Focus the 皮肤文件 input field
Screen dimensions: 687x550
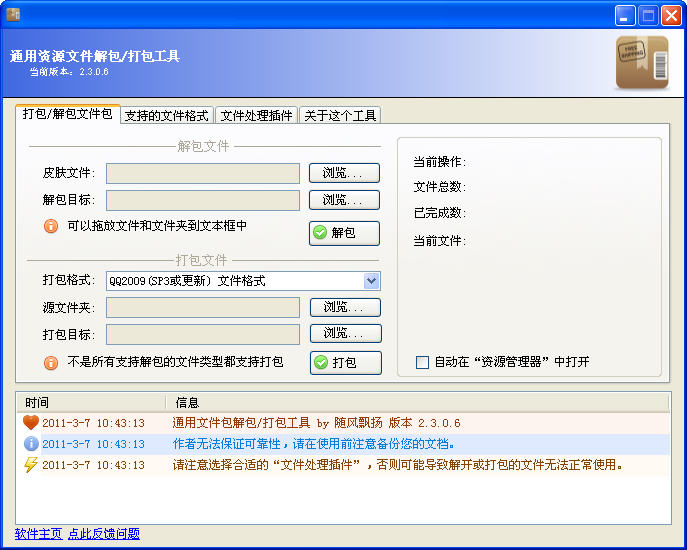203,174
